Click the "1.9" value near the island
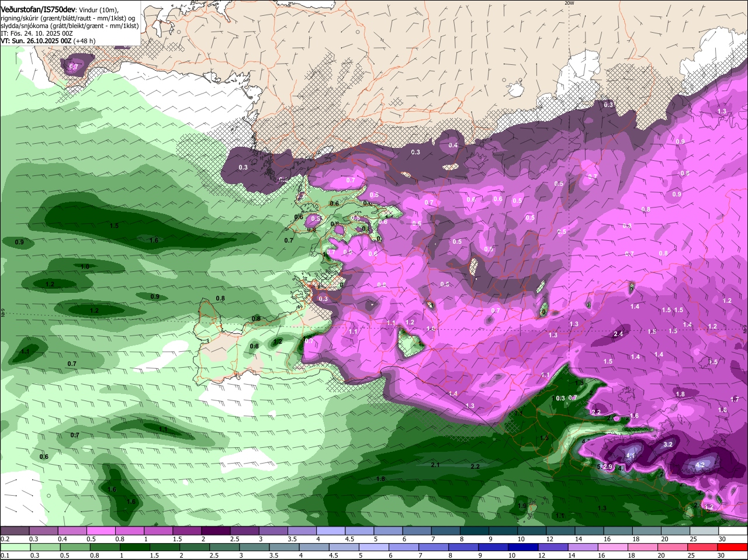Image resolution: width=748 pixels, height=560 pixels. 522,506
